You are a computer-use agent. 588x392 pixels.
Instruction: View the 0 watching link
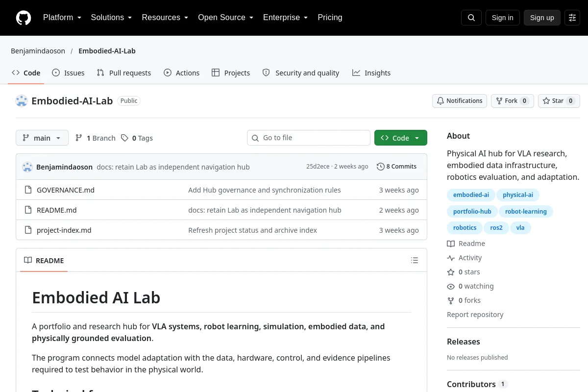(x=470, y=286)
